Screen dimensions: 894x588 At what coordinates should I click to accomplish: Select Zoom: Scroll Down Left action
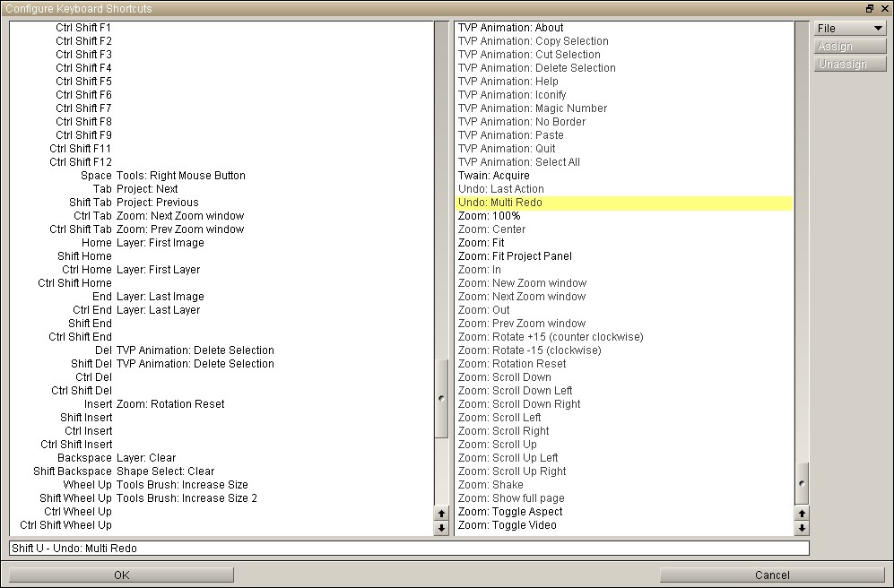(624, 390)
